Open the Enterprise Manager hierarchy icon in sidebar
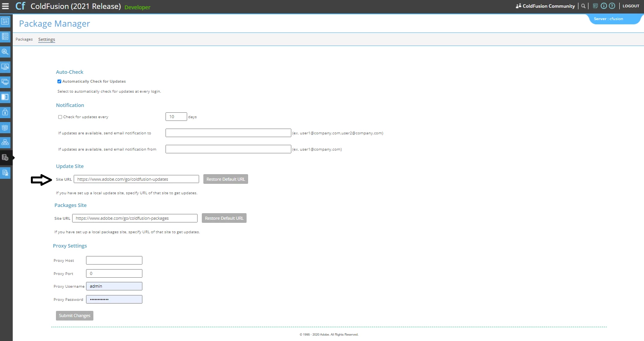 click(x=5, y=143)
